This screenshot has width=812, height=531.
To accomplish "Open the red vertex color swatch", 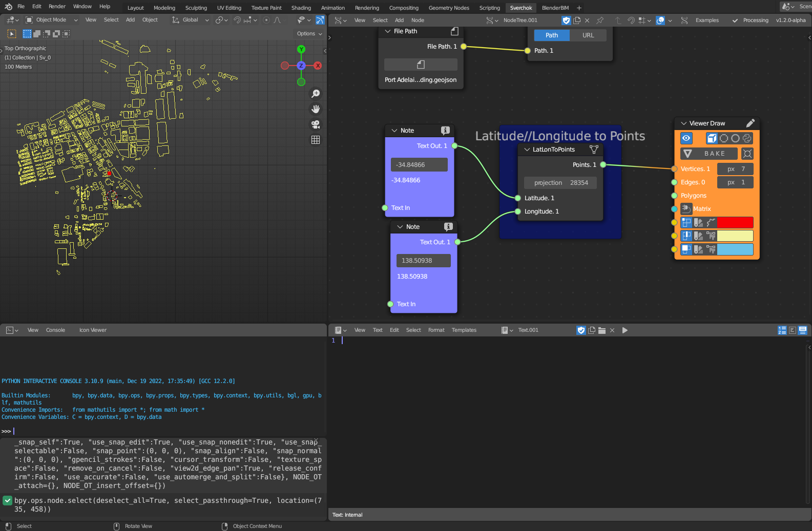I will pyautogui.click(x=735, y=222).
